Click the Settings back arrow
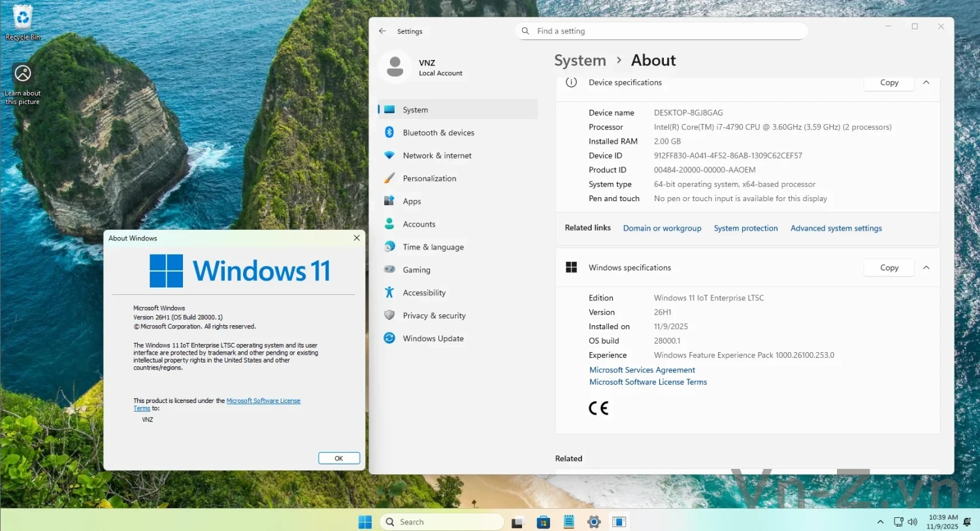The height and width of the screenshot is (531, 980). pyautogui.click(x=383, y=31)
